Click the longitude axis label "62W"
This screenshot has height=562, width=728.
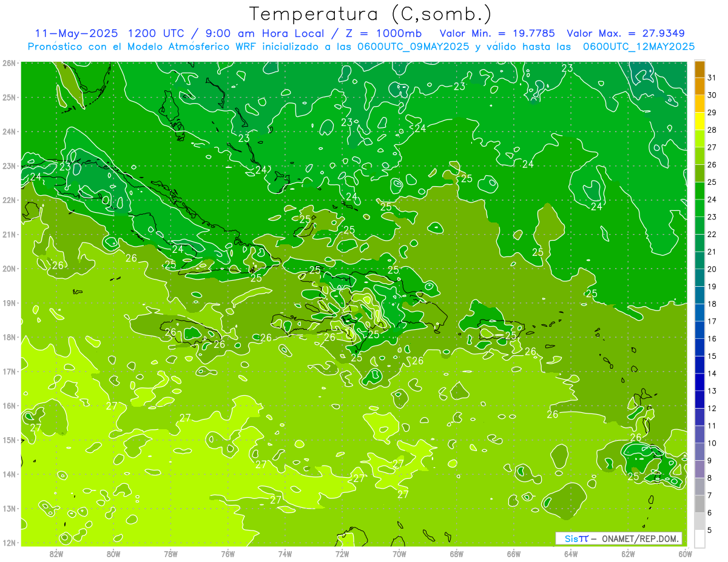point(628,554)
